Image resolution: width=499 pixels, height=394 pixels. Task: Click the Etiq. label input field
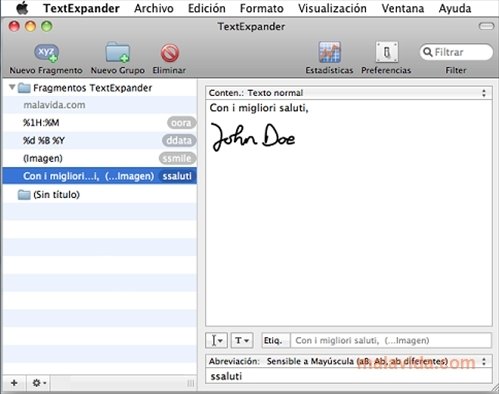[391, 341]
